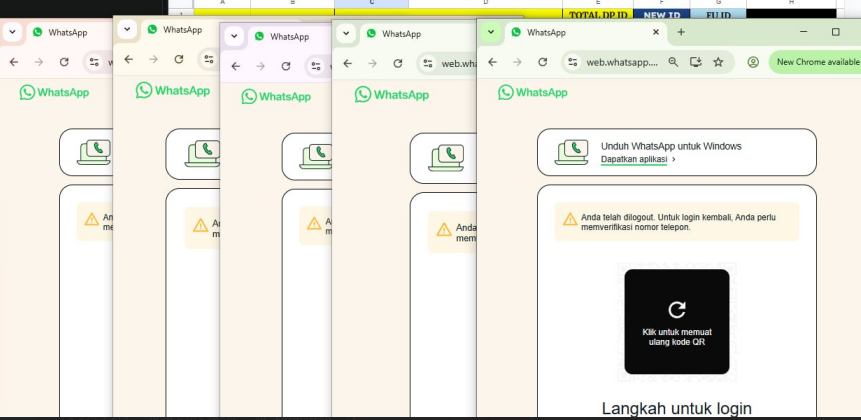The width and height of the screenshot is (861, 420).
Task: Click forward arrow in the lavender third WhatsApp window
Action: tap(260, 66)
